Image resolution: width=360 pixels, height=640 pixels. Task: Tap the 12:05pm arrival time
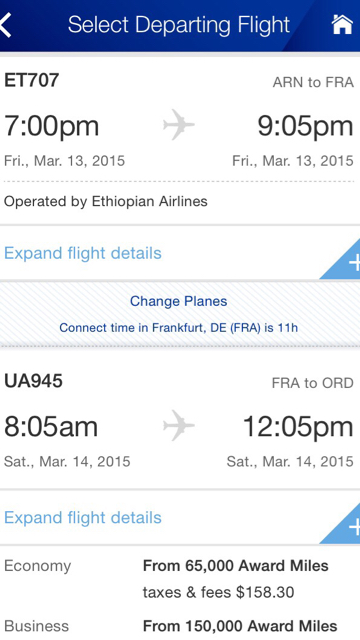298,427
